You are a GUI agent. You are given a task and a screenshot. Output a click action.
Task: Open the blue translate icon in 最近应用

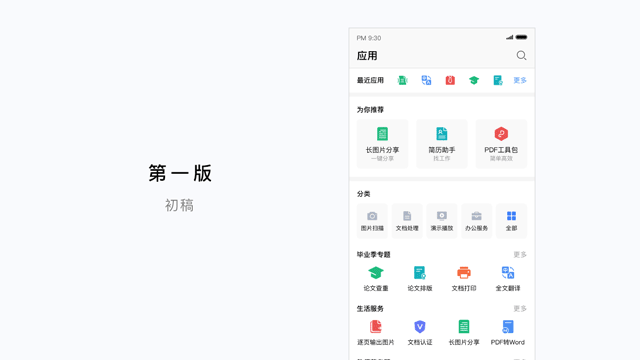click(x=426, y=80)
